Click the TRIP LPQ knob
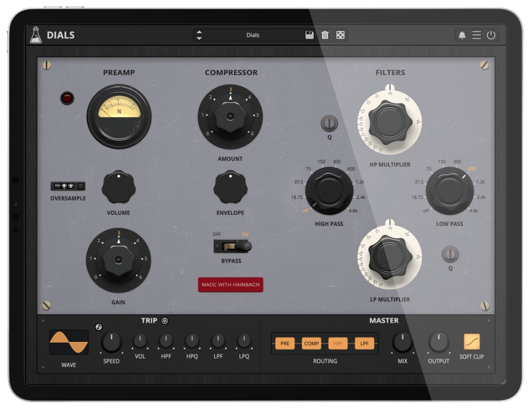 244,341
